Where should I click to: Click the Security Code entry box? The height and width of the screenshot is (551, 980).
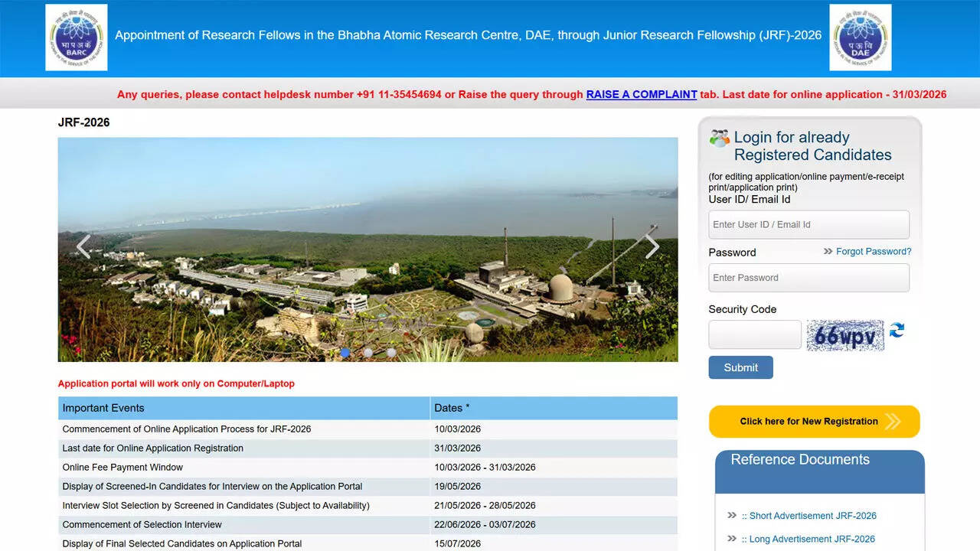[754, 334]
